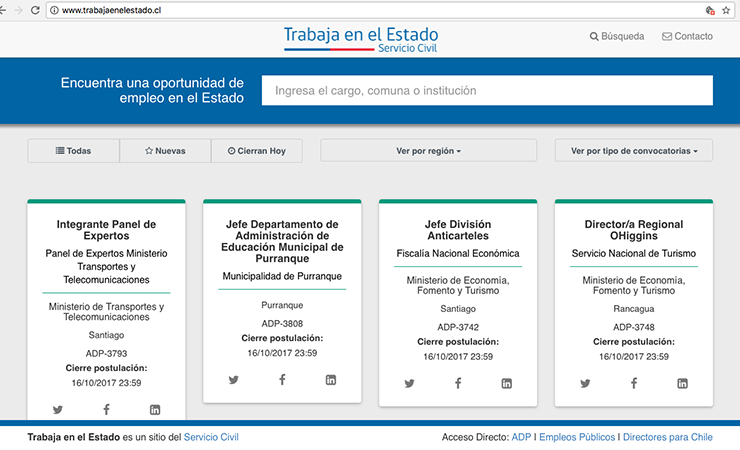The image size is (740, 450).
Task: Click Municipalidad de Purranque text
Action: (x=282, y=276)
